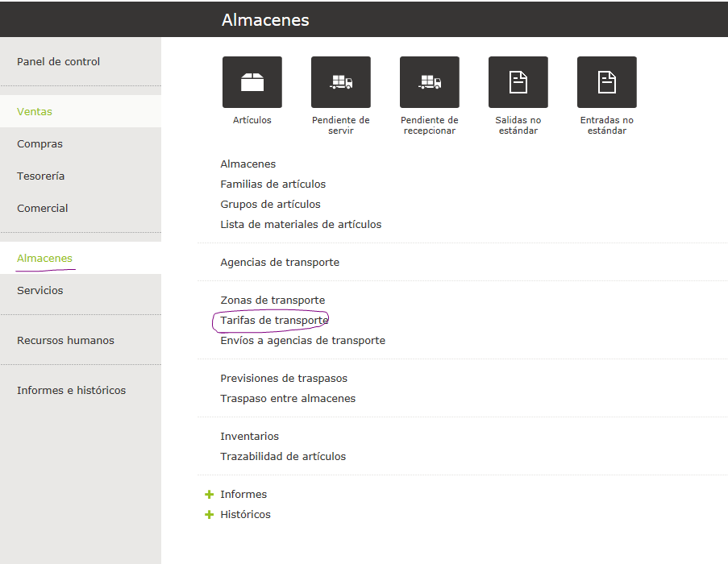Open the Artículos box icon

point(252,82)
